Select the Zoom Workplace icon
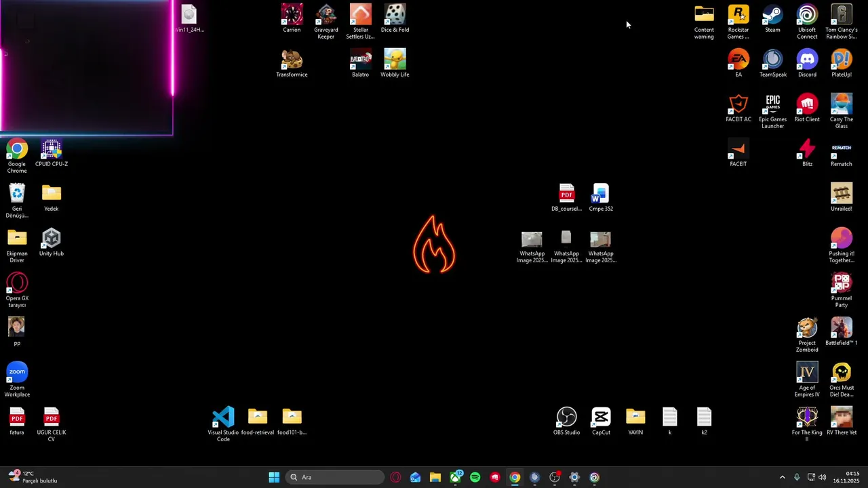 [x=17, y=380]
